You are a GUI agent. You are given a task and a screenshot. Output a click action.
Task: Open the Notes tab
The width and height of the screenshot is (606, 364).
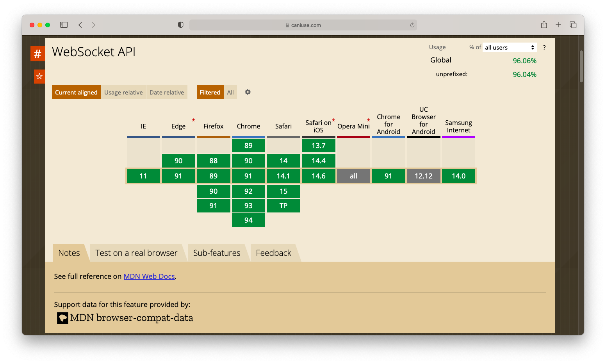click(69, 253)
